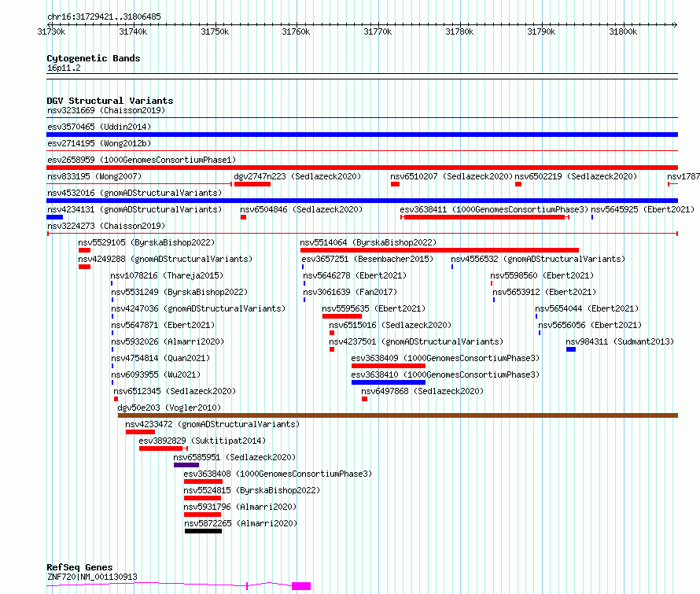700x594 pixels.
Task: Click nsv5646278 (Ebert2021) label
Action: 355,275
